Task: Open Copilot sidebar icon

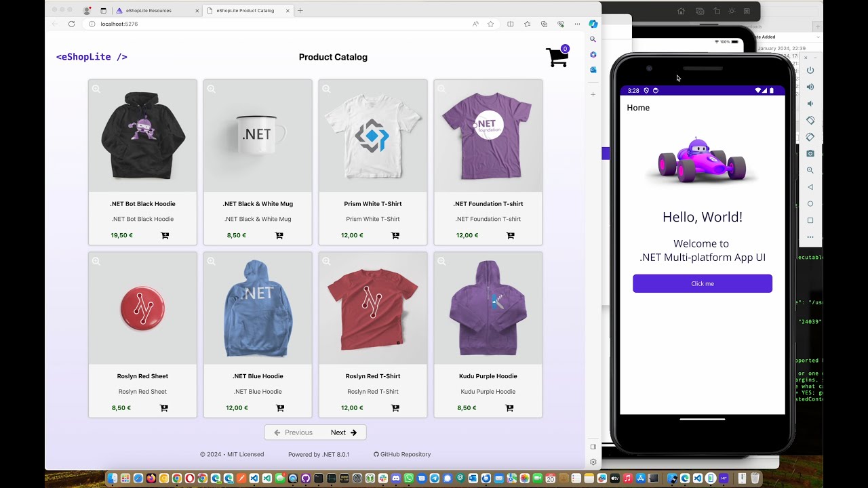Action: point(593,24)
